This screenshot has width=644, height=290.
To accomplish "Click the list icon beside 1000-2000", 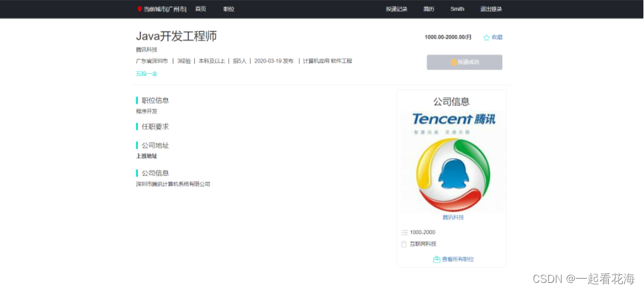I will click(405, 232).
